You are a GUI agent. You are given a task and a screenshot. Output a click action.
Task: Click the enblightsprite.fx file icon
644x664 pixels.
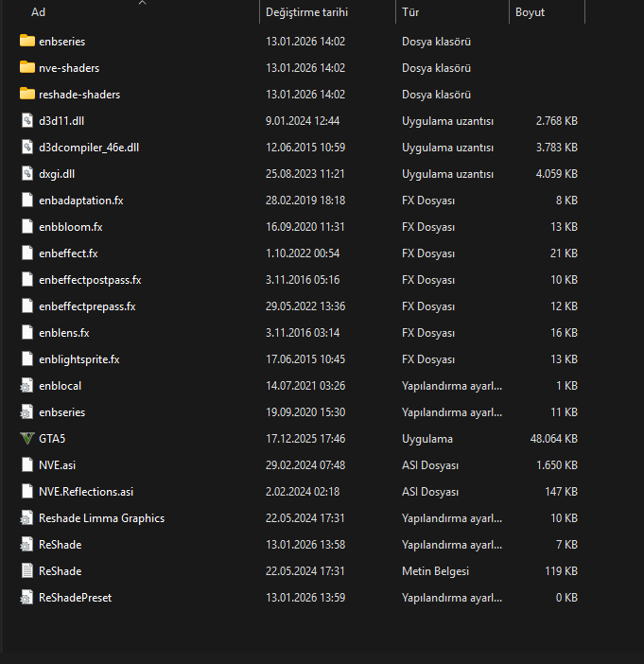click(x=27, y=359)
